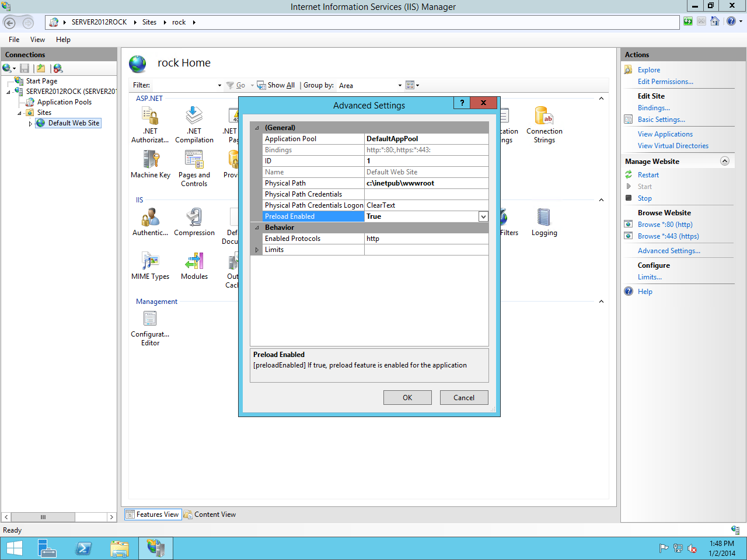Click the clock in the taskbar

click(x=722, y=548)
